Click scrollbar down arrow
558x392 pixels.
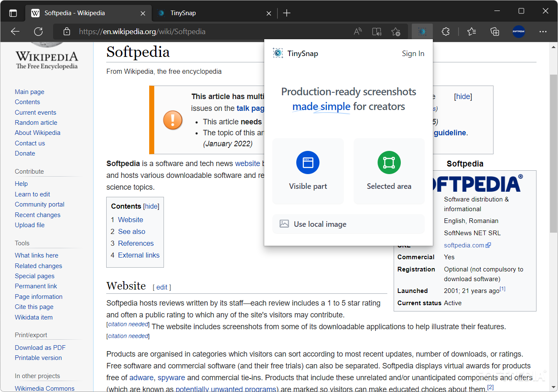click(553, 387)
